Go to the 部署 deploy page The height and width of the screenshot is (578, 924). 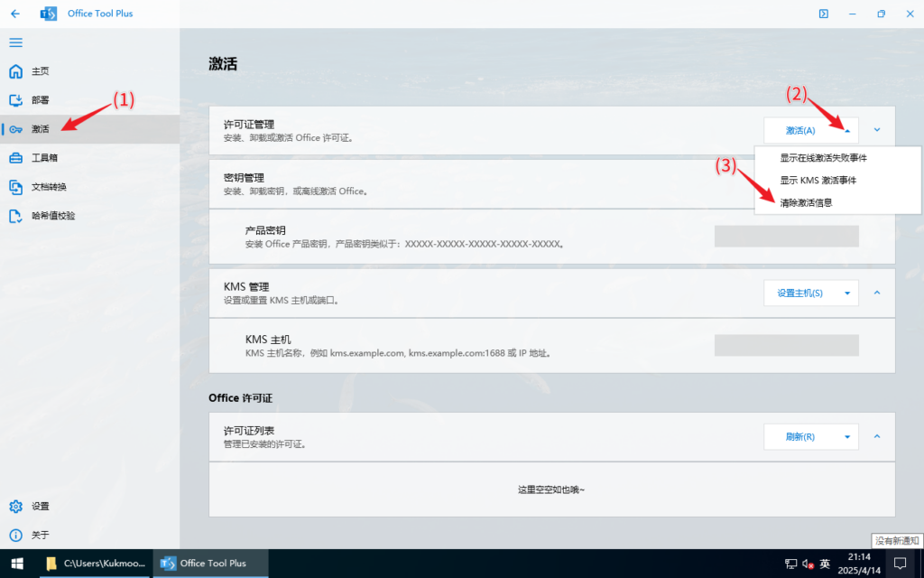(89, 100)
